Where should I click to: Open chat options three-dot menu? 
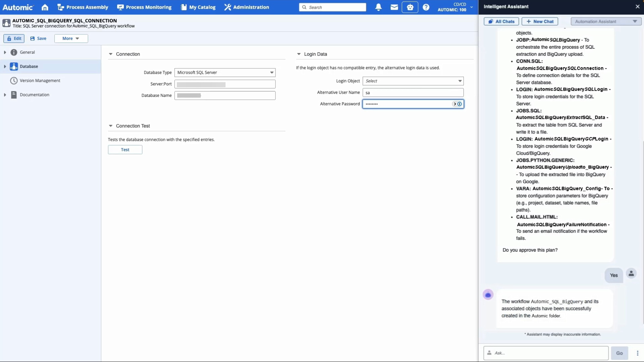[x=637, y=353]
